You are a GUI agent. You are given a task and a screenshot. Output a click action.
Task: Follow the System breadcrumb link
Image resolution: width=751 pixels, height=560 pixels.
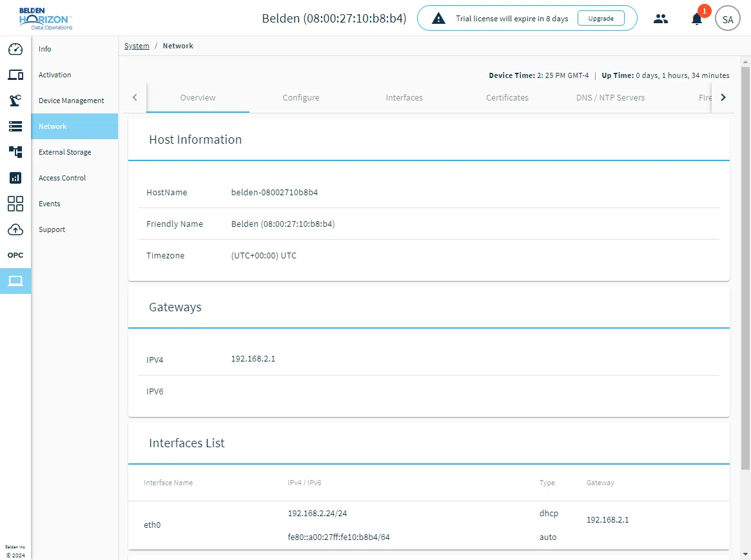[x=137, y=46]
